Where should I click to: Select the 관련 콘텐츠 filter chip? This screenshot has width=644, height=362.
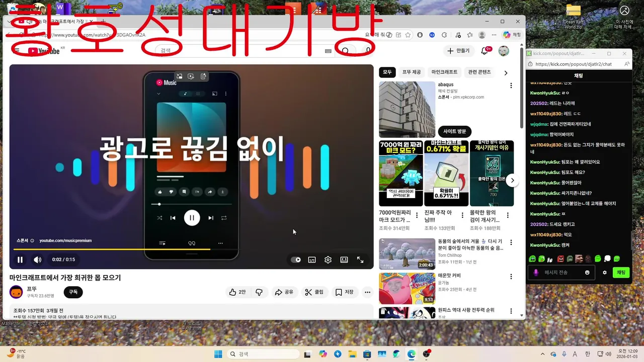coord(479,72)
